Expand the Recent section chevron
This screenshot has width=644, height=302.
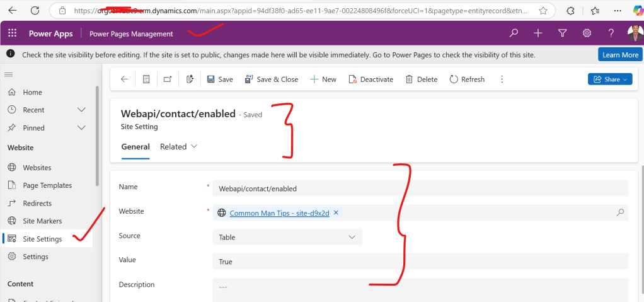coord(81,110)
